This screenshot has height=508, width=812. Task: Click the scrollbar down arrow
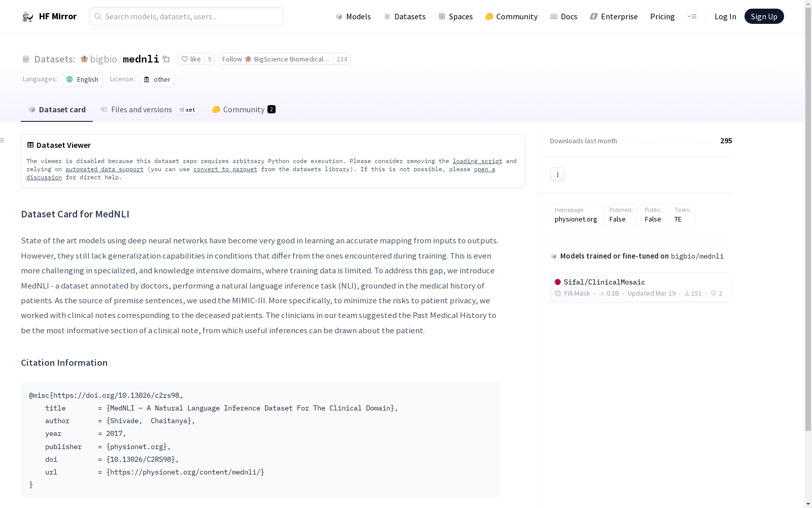pyautogui.click(x=808, y=504)
